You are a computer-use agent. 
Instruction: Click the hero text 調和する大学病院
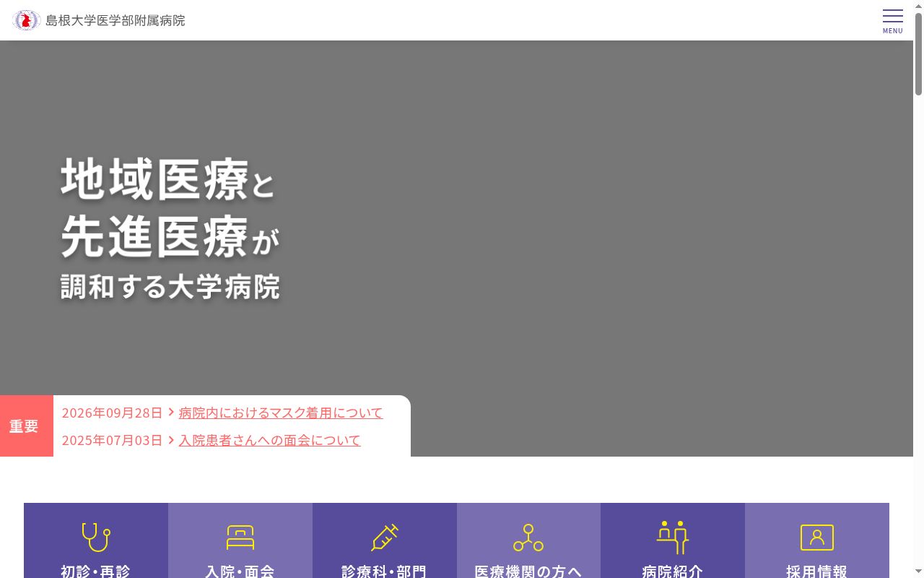point(170,287)
